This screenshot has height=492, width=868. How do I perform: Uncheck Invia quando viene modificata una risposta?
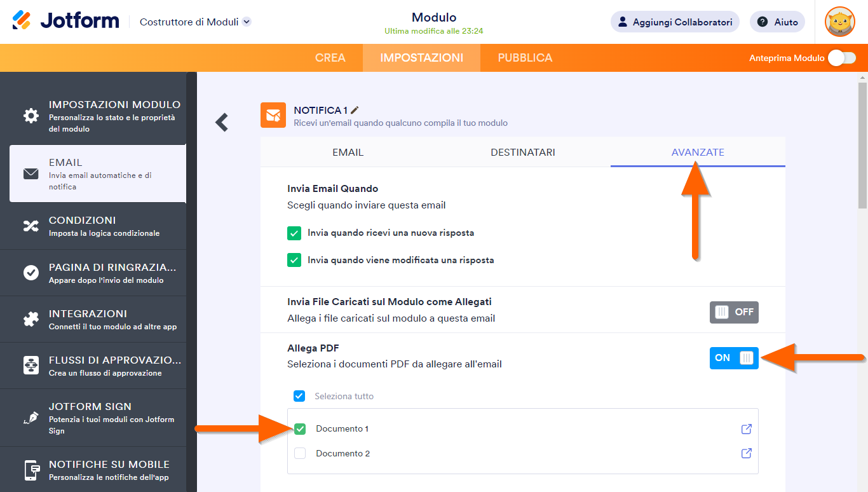(x=294, y=260)
